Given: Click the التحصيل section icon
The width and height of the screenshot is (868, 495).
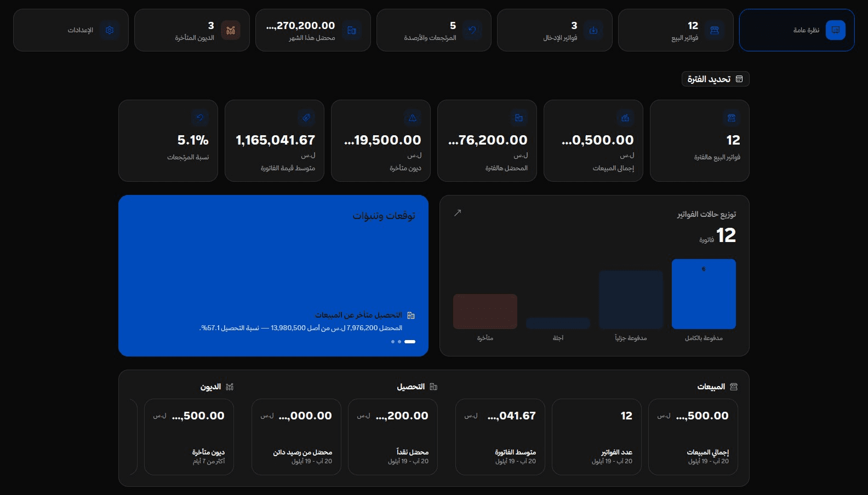Looking at the screenshot, I should click(x=433, y=387).
